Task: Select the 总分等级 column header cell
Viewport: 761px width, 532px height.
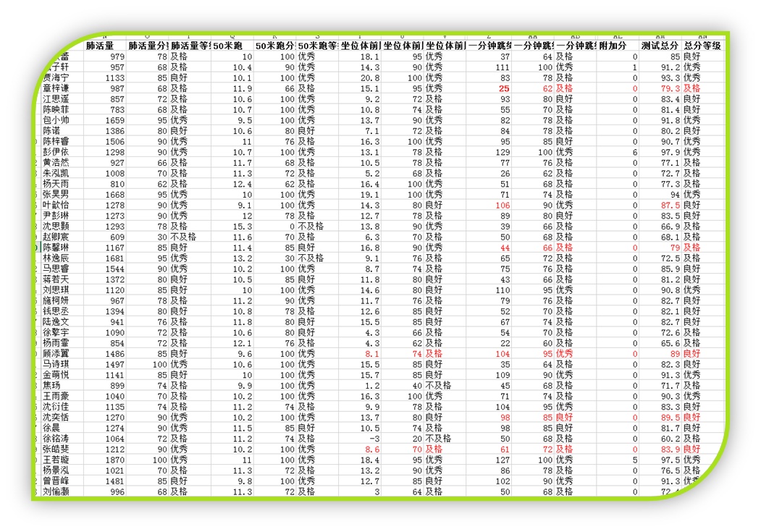Action: 702,46
